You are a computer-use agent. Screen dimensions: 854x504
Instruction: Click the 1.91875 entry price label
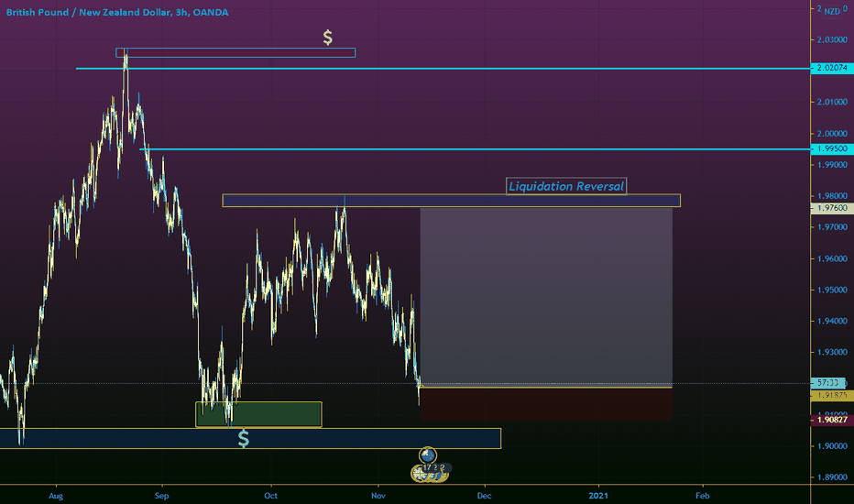coord(832,395)
